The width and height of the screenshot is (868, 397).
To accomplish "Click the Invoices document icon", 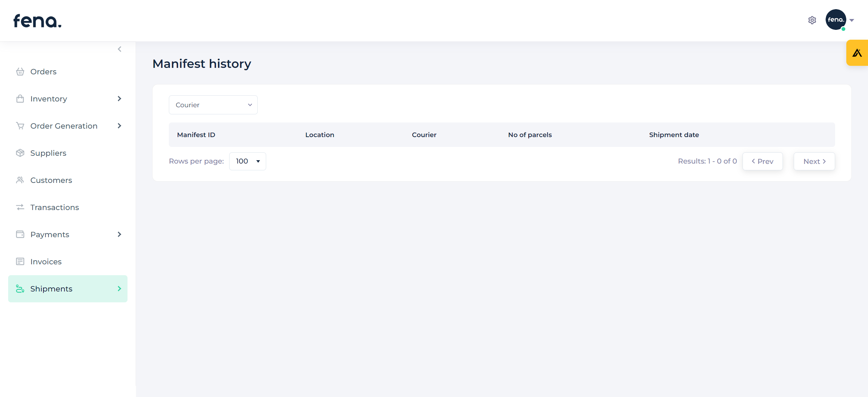I will point(20,262).
